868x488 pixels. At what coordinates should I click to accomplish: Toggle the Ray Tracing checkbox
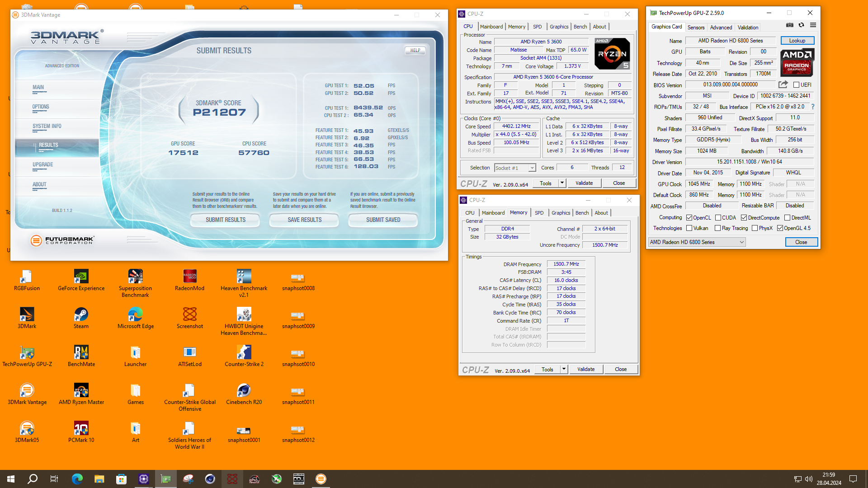tap(717, 228)
